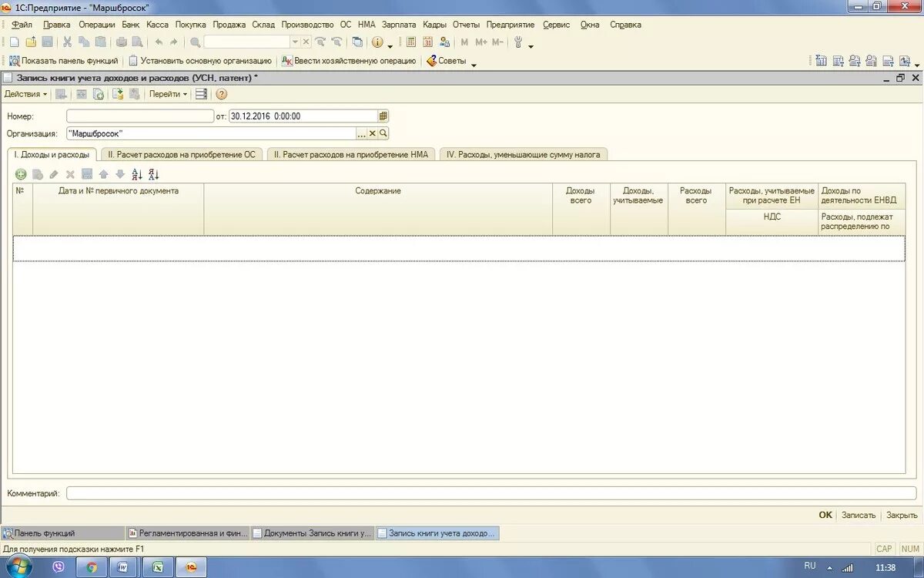This screenshot has height=578, width=924.
Task: Click the Save diskette icon in main toolbar
Action: click(x=47, y=42)
